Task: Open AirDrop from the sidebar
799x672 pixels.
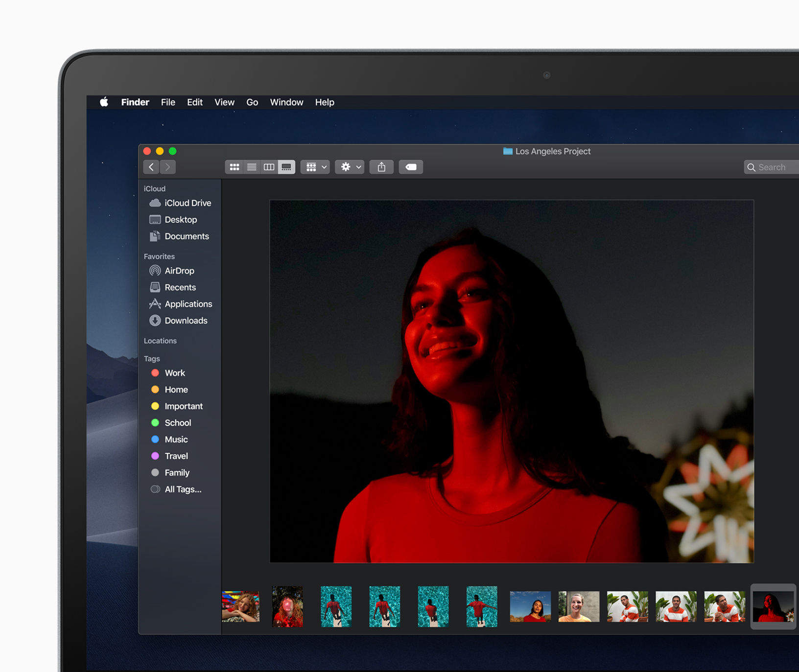Action: point(180,271)
